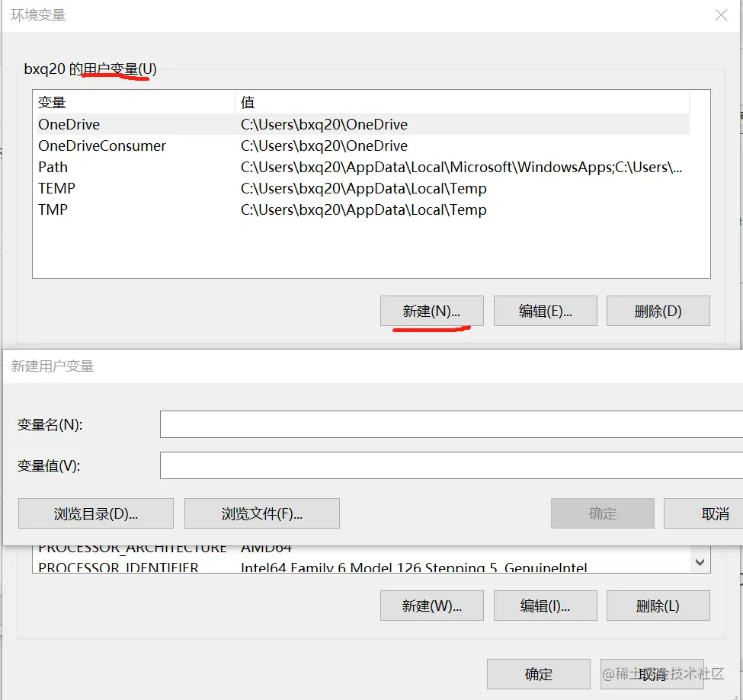Screen dimensions: 743x700
Task: Click 新建(W) to add system variable
Action: [431, 605]
